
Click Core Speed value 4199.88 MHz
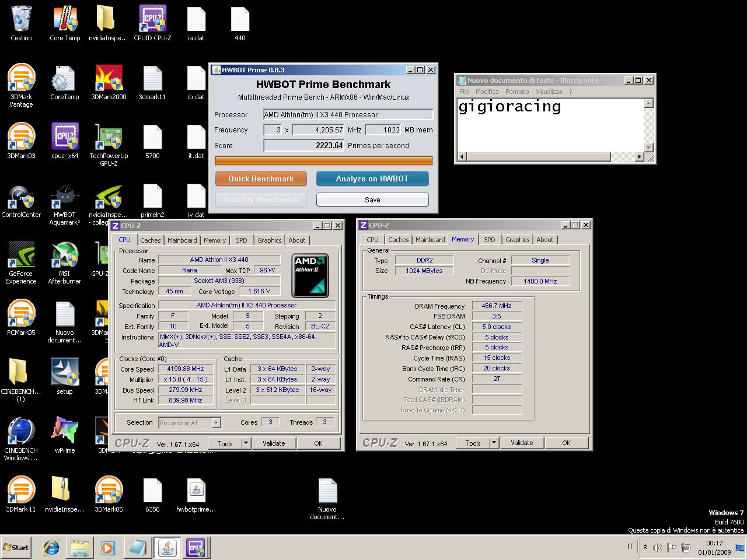coord(186,369)
